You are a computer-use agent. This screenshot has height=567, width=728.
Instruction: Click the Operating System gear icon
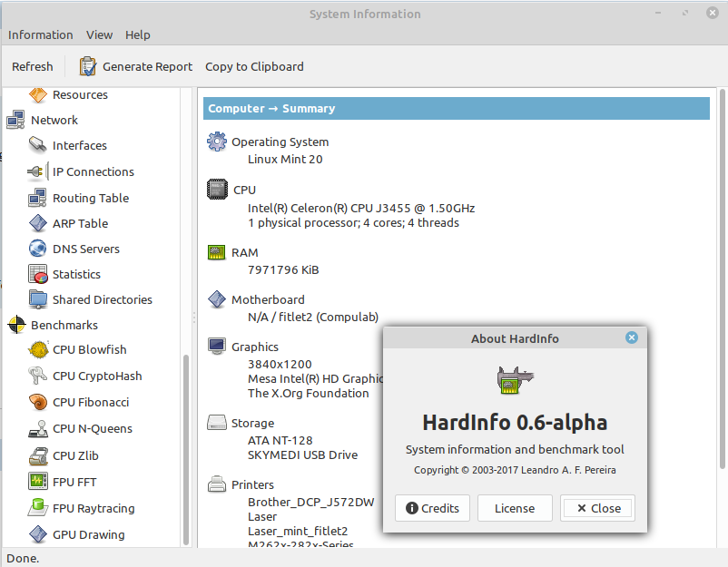[x=217, y=142]
